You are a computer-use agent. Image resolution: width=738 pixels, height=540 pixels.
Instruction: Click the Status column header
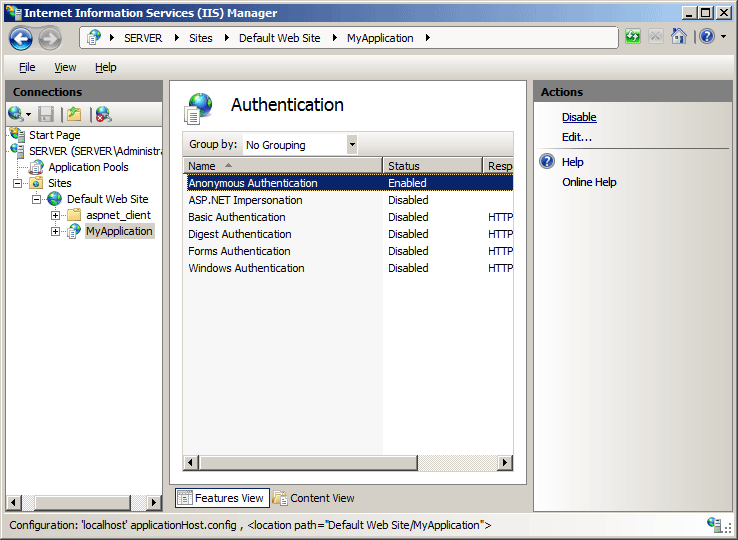tap(430, 166)
